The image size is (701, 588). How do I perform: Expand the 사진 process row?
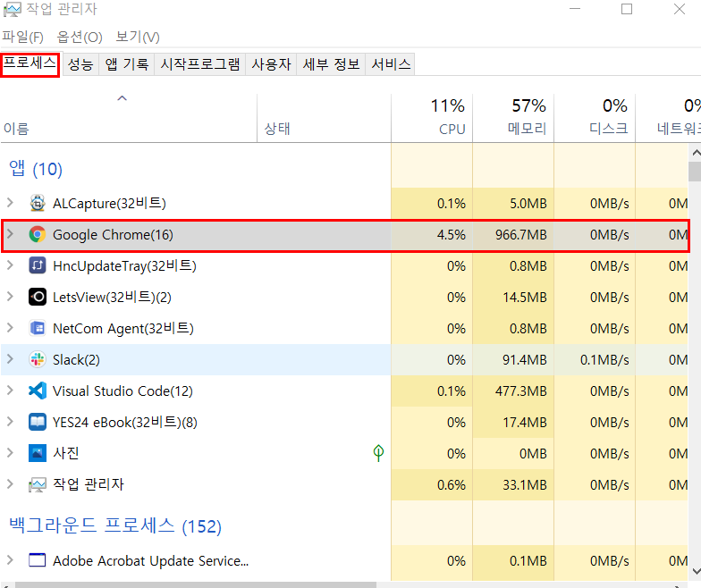(x=10, y=452)
